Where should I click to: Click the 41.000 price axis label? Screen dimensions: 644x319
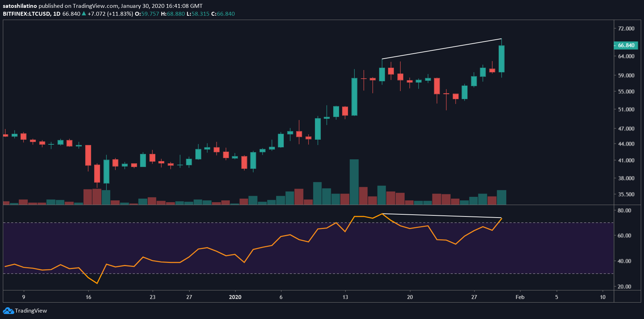[x=626, y=160]
